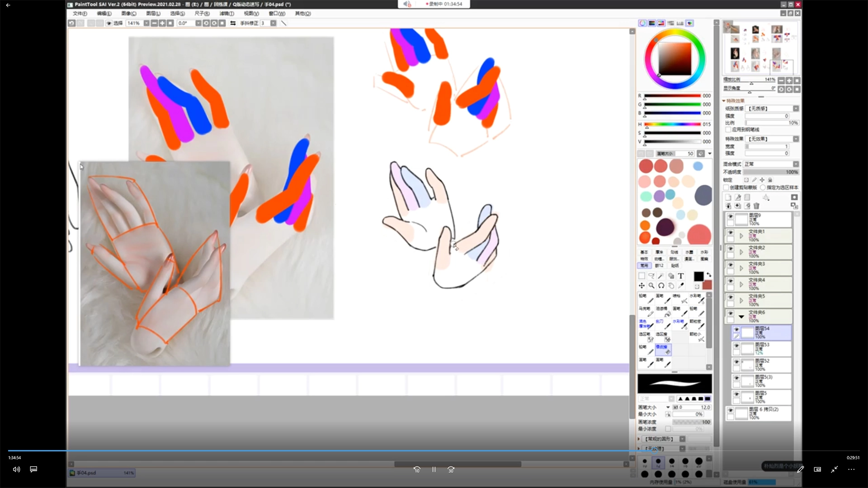Select 指定为选区样本 radio button
This screenshot has height=488, width=868.
click(x=763, y=188)
